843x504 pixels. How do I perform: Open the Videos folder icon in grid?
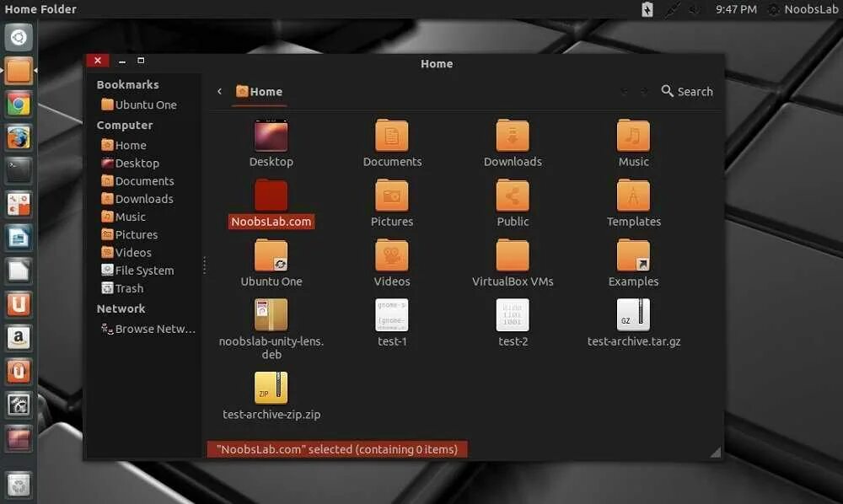pos(392,255)
